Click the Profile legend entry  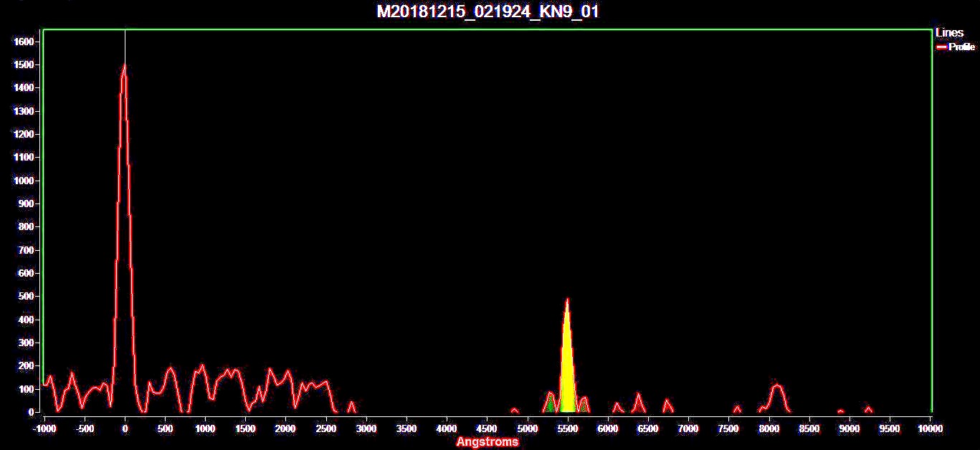pyautogui.click(x=961, y=47)
